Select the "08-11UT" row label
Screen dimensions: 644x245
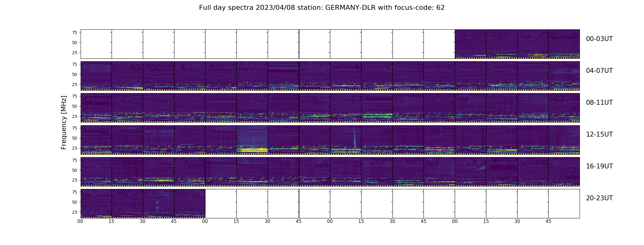599,103
